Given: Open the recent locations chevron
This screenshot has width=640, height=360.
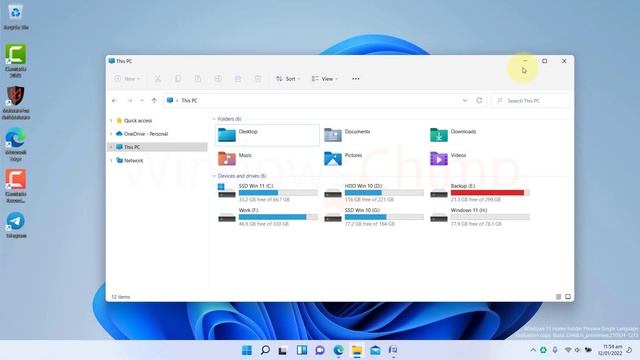Looking at the screenshot, I should click(x=142, y=100).
